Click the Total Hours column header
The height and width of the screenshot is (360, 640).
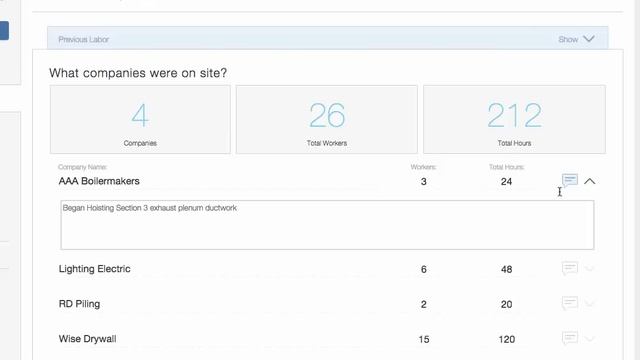click(507, 167)
